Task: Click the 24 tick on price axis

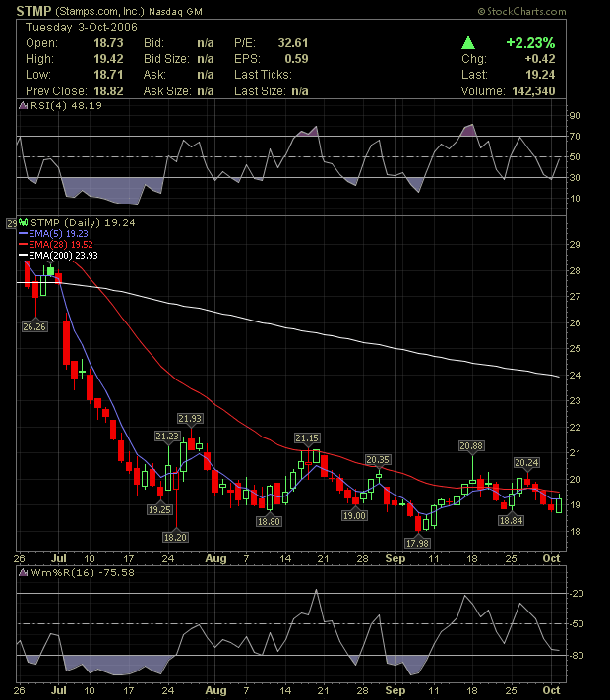Action: tap(576, 375)
